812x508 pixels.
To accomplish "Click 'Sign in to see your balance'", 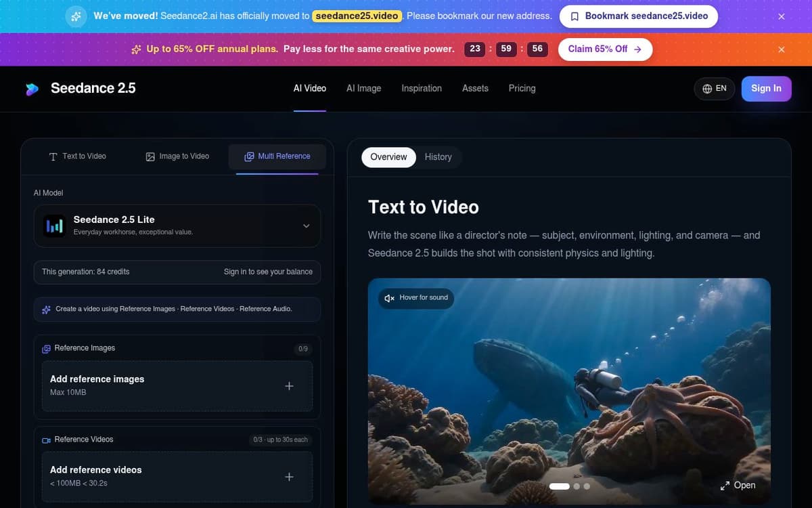I will (268, 272).
